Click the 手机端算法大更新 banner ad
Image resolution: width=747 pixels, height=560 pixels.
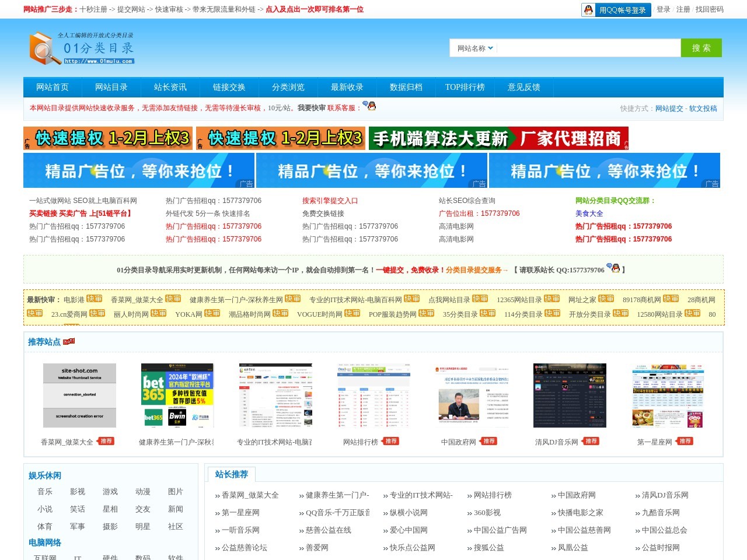[x=498, y=138]
